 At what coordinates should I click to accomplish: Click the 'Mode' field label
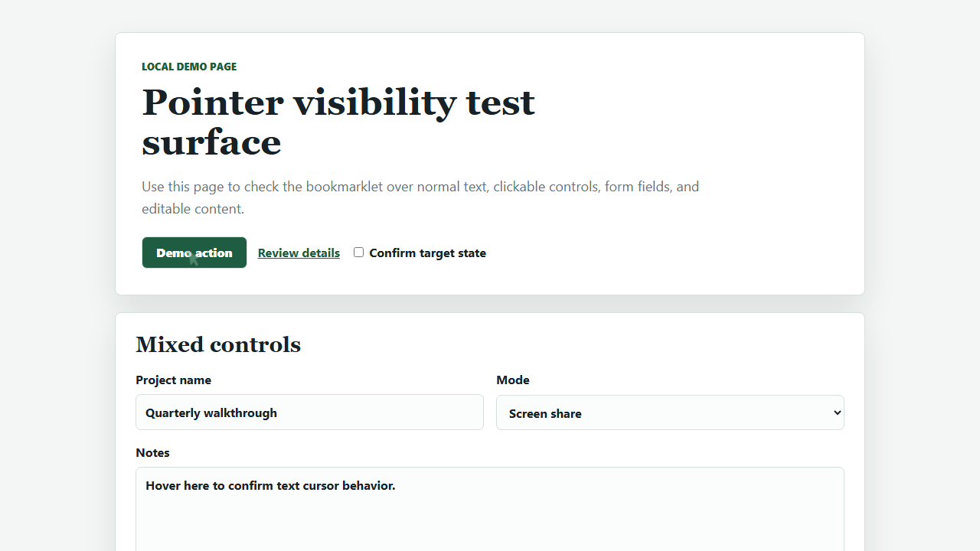coord(513,380)
